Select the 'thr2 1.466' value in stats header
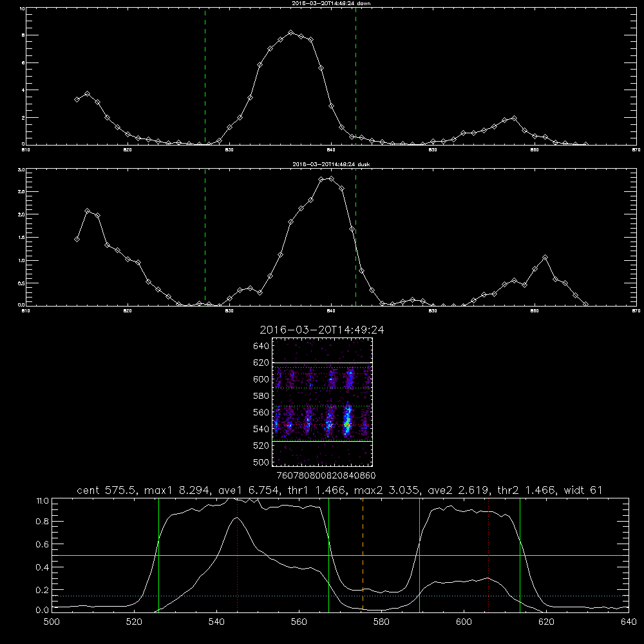The image size is (644, 644). point(527,490)
